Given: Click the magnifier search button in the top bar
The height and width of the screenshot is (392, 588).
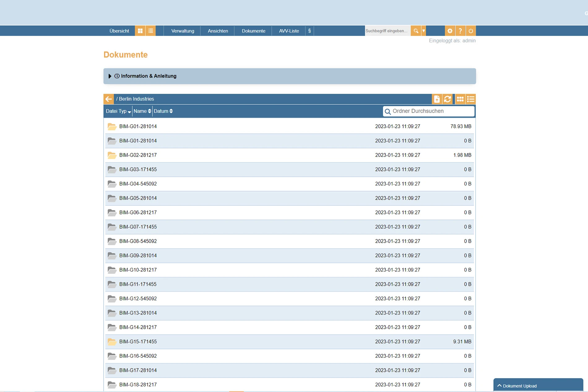Looking at the screenshot, I should pos(416,31).
